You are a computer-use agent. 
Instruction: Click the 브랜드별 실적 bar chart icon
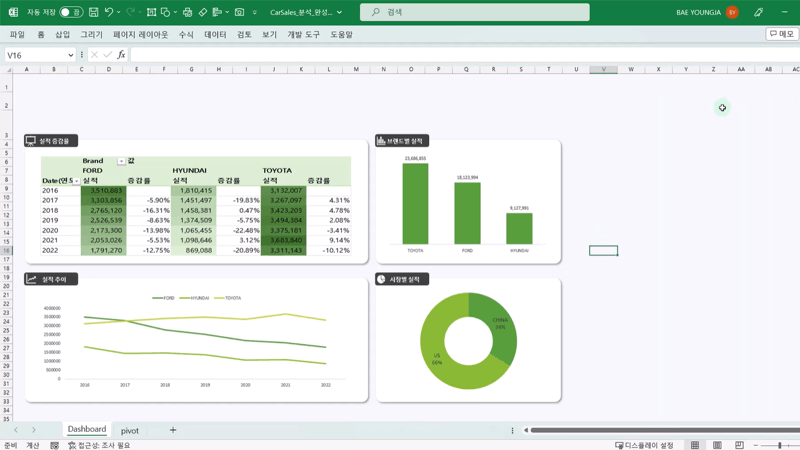pos(381,140)
